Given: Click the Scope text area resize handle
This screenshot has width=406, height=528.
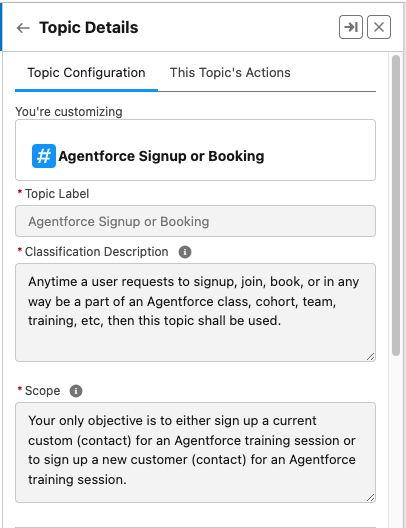Looking at the screenshot, I should coord(370,498).
